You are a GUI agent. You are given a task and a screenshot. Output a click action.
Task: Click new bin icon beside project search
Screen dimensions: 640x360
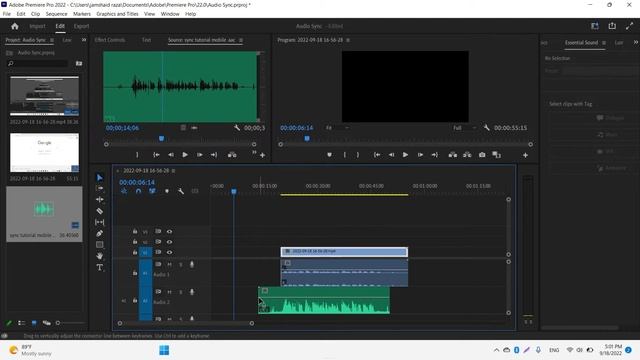click(x=79, y=63)
